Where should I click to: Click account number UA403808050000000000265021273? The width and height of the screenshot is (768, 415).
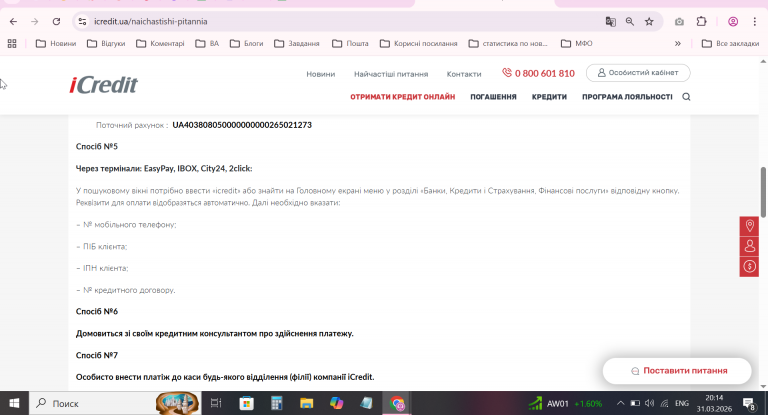(242, 125)
